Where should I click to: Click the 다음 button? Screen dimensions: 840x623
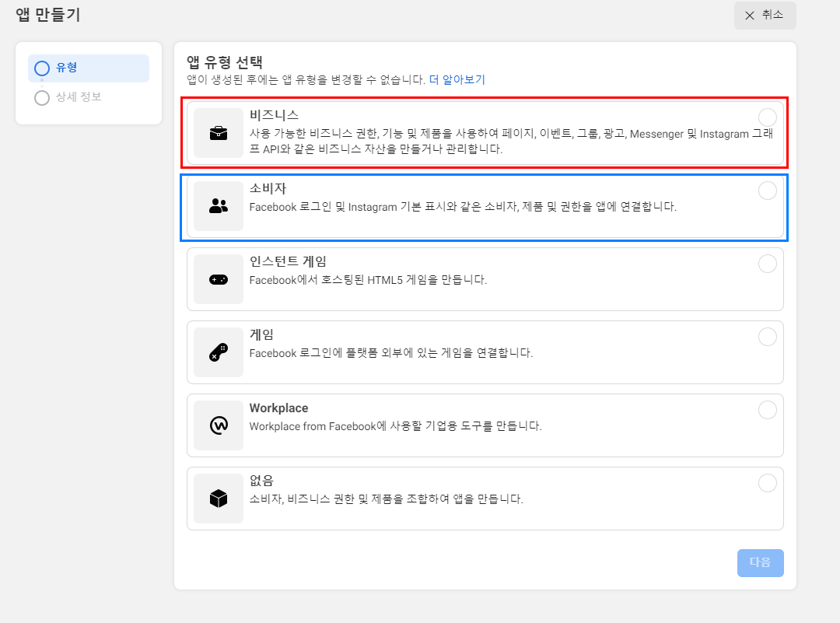coord(760,562)
